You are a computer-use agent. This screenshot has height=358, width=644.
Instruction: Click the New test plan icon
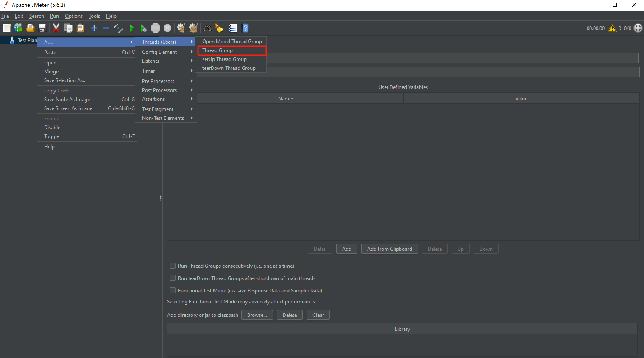click(x=7, y=28)
